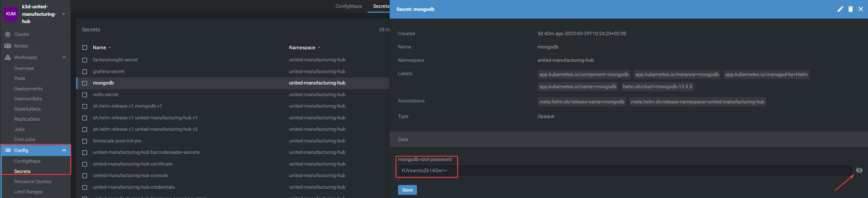Click the release-name=mongodb annotation badge

(x=582, y=102)
